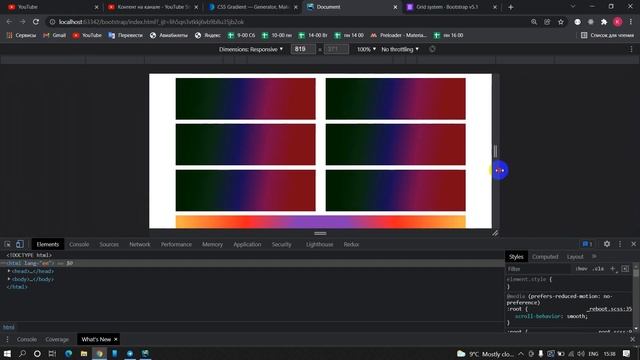Open the Chrome profile avatar

pyautogui.click(x=618, y=22)
